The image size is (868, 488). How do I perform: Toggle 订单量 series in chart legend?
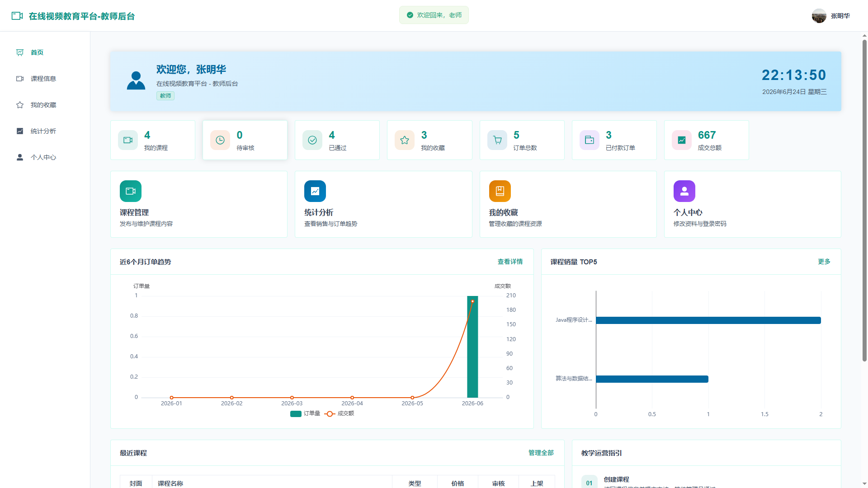click(305, 413)
